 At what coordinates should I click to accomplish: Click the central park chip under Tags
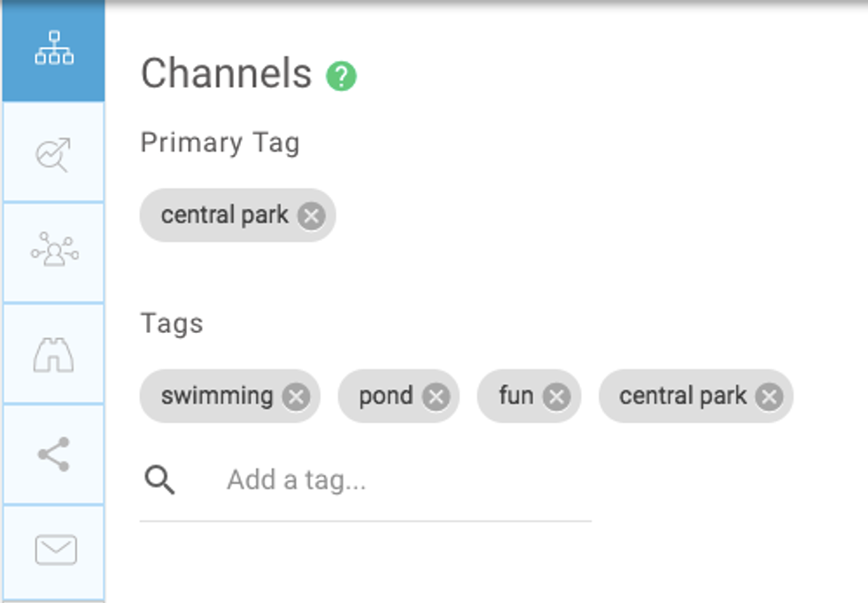coord(682,396)
